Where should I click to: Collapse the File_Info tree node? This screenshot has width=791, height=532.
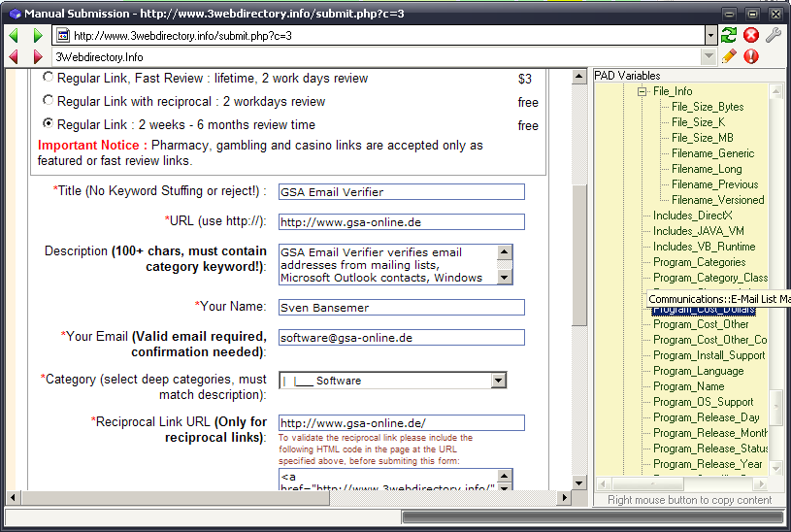(x=643, y=91)
